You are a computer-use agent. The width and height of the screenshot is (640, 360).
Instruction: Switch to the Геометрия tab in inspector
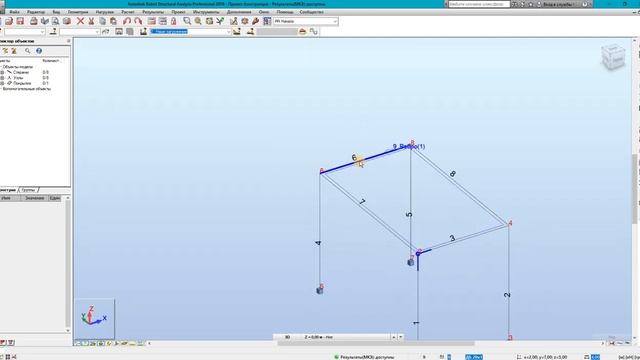(x=8, y=190)
